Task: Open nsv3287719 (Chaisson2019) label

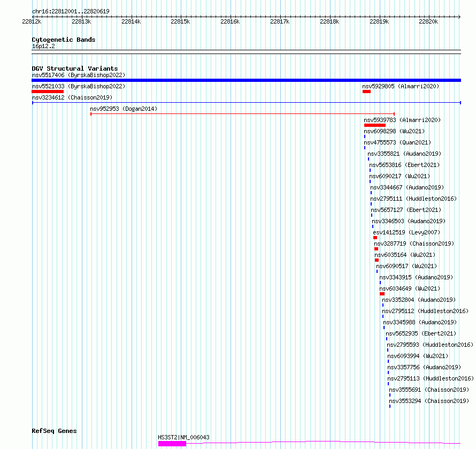Action: pos(414,243)
